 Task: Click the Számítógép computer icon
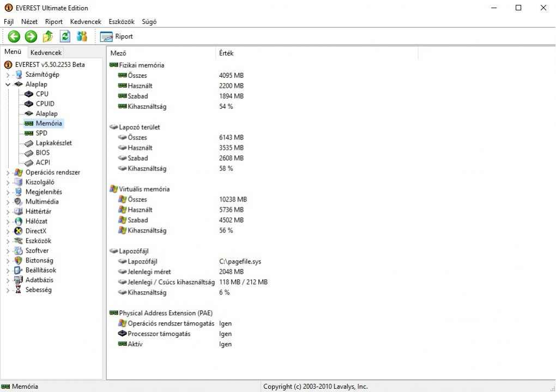point(19,75)
